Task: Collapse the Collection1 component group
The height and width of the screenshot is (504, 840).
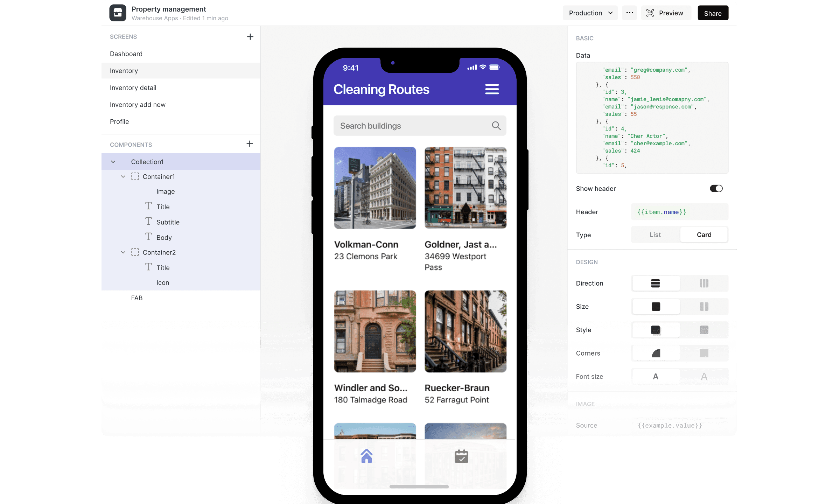Action: [x=113, y=161]
